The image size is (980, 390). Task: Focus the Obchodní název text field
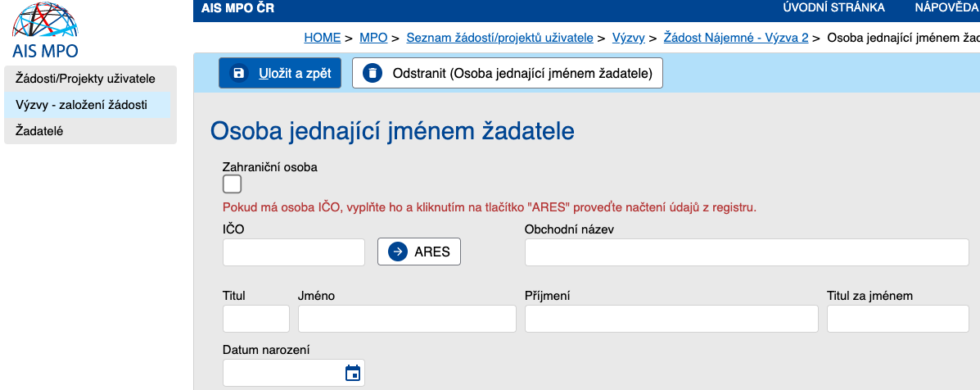coord(747,252)
